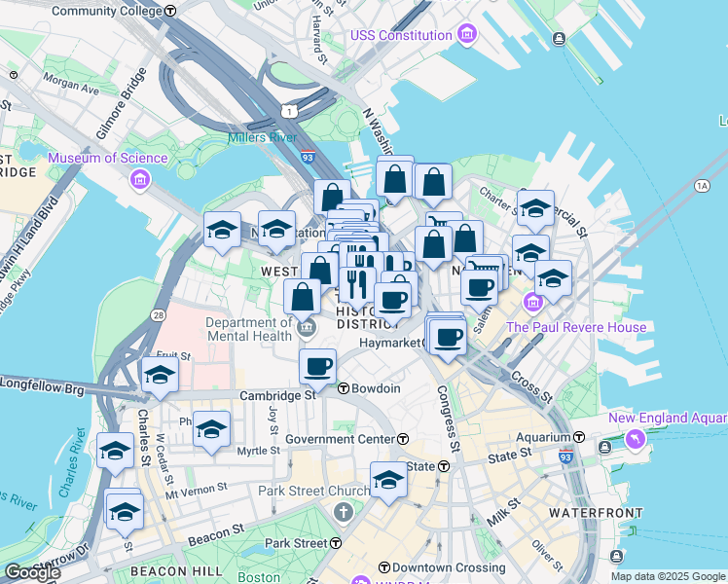Select the US Route 1 shield
This screenshot has height=584, width=728.
[x=289, y=111]
